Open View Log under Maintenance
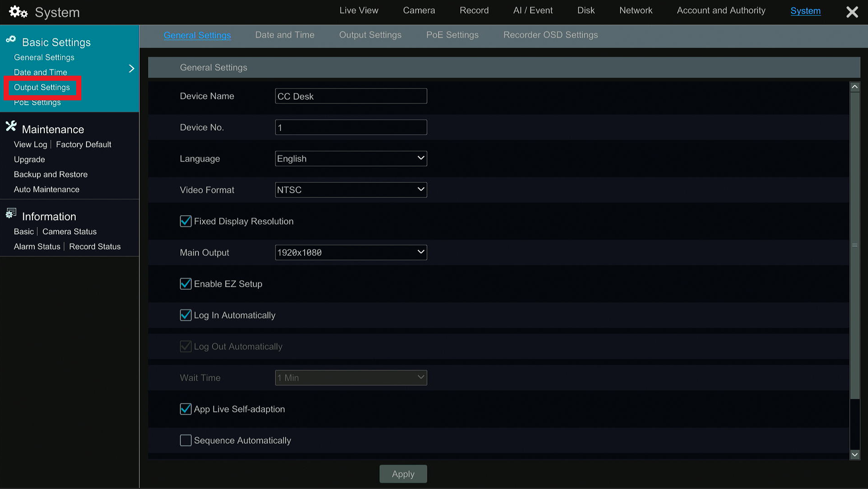Image resolution: width=868 pixels, height=489 pixels. pyautogui.click(x=30, y=145)
